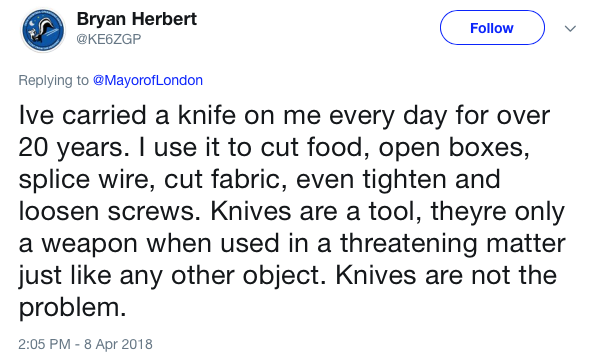The height and width of the screenshot is (360, 596).
Task: Click the '8 Apr 2018' date text
Action: click(x=118, y=344)
